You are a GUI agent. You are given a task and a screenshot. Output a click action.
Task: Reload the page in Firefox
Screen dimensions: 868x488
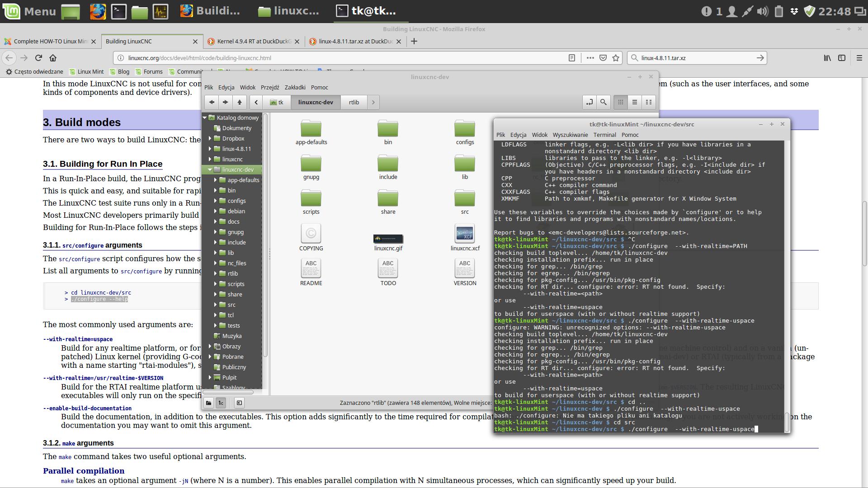[x=38, y=58]
